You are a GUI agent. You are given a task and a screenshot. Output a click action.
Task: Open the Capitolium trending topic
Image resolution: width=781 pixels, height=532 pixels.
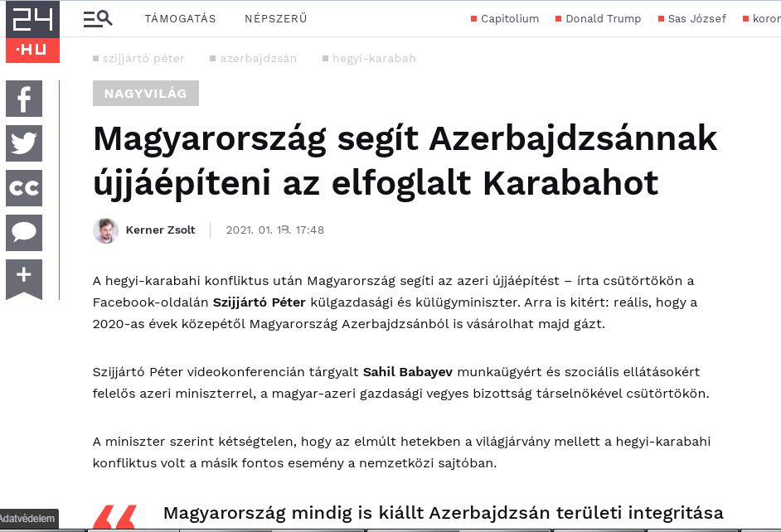[x=505, y=19]
